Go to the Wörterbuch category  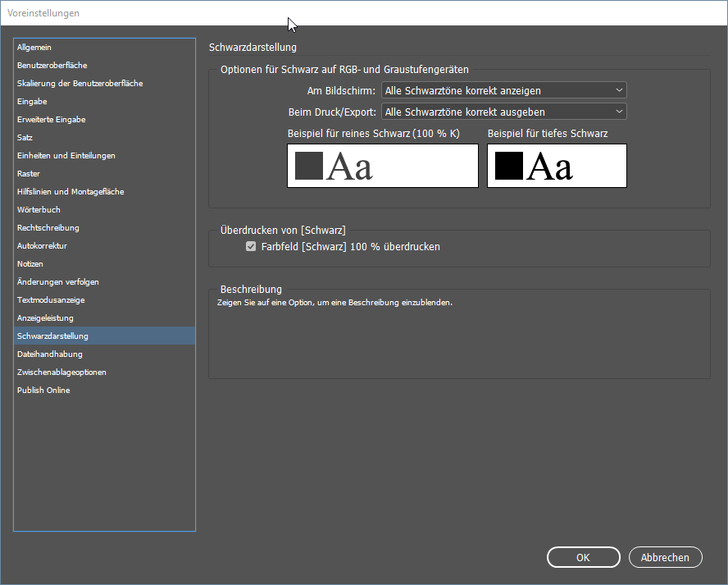pos(104,210)
